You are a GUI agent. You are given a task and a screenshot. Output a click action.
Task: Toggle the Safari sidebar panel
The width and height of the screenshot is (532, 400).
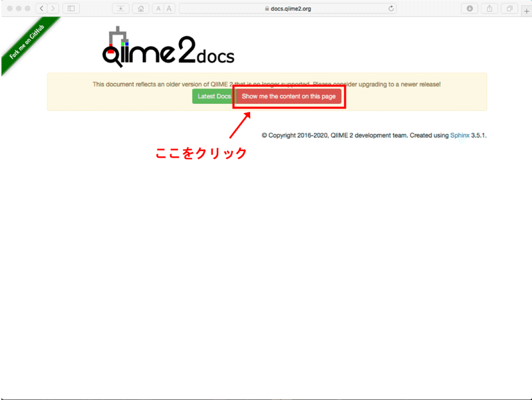pyautogui.click(x=70, y=9)
